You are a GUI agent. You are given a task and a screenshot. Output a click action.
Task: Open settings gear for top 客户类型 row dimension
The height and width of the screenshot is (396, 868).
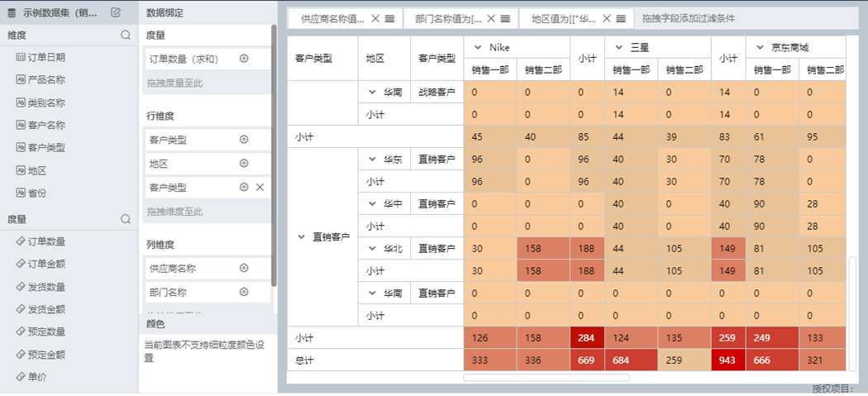(244, 140)
